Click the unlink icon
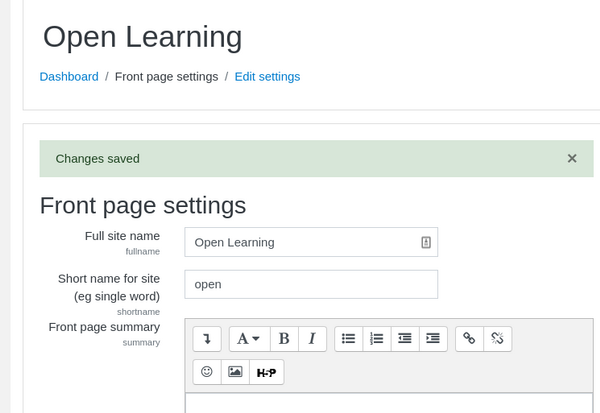600x413 pixels. 497,339
